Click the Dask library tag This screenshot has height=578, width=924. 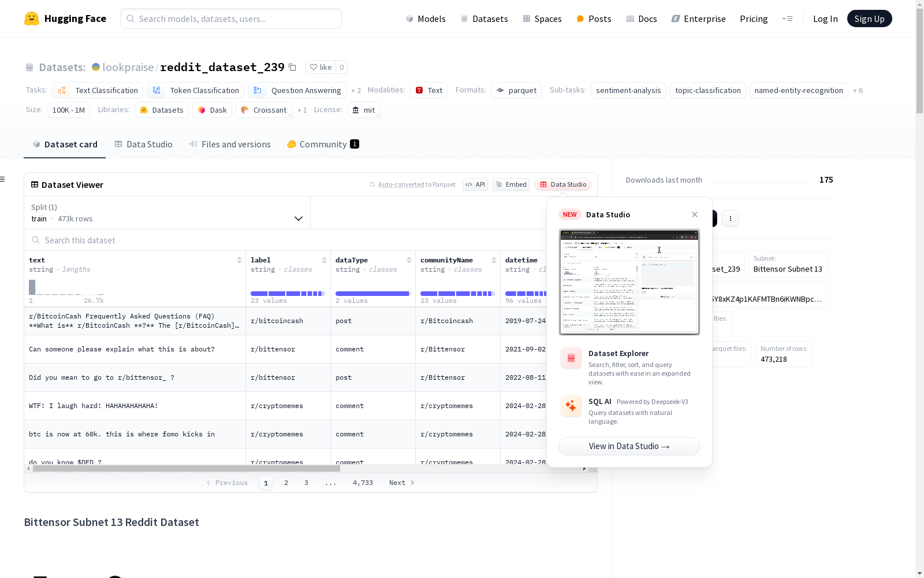click(x=212, y=110)
